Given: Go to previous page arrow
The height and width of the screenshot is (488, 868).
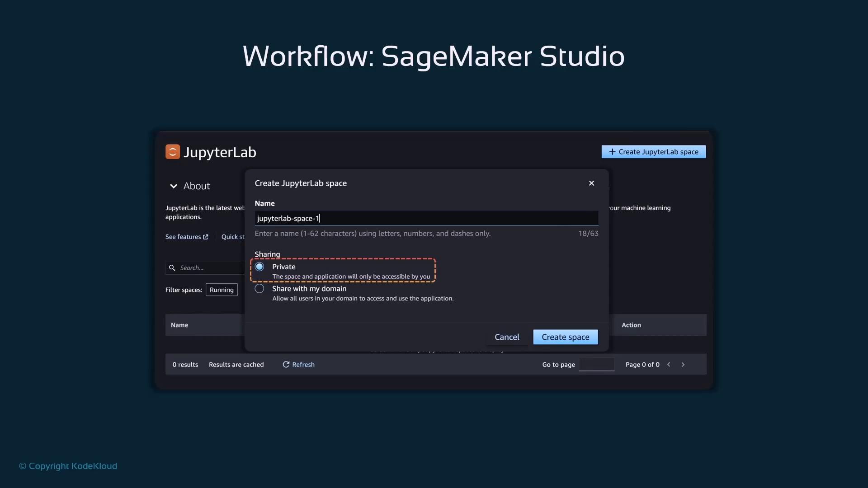Looking at the screenshot, I should coord(669,365).
